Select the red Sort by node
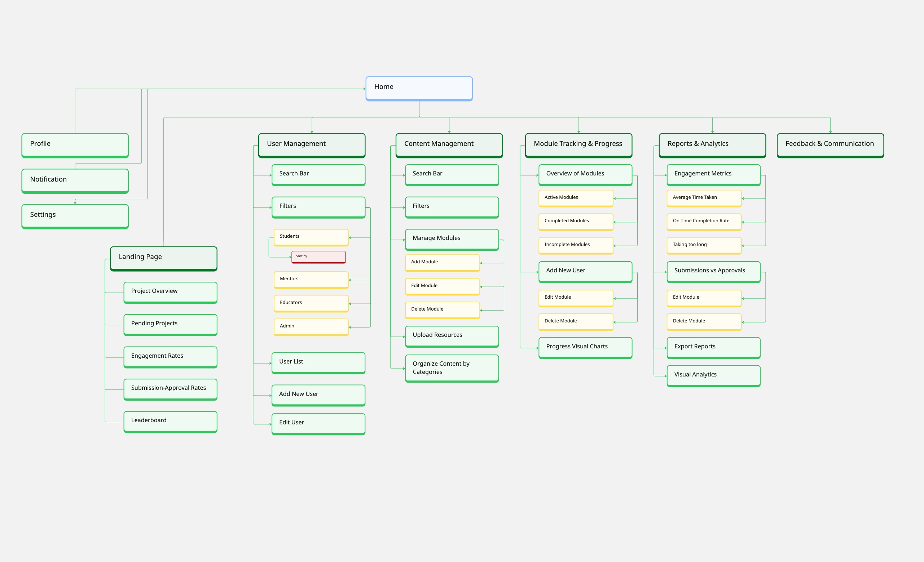924x562 pixels. [318, 257]
